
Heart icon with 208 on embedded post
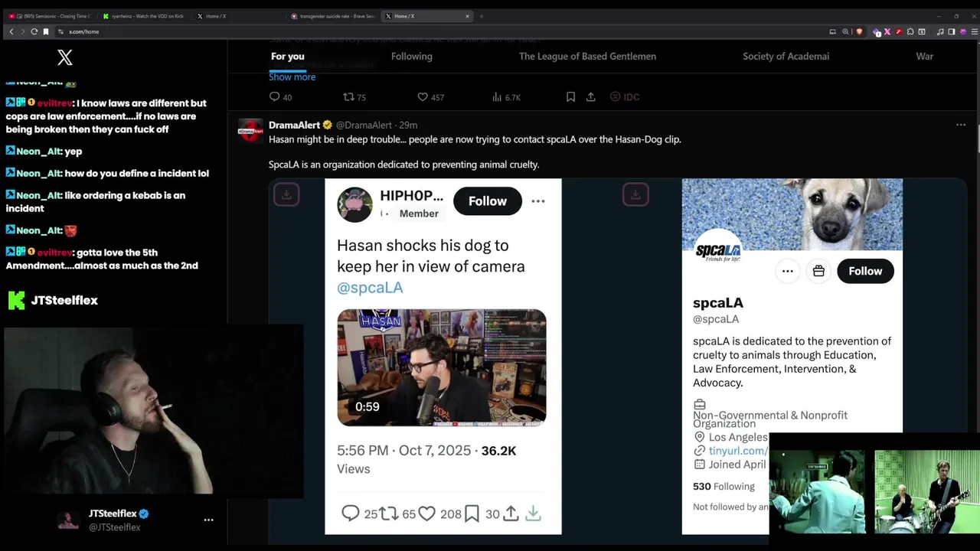click(426, 514)
